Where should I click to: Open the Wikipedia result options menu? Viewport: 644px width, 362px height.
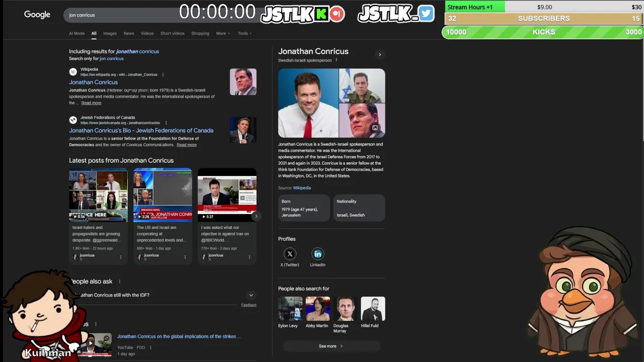(x=163, y=74)
